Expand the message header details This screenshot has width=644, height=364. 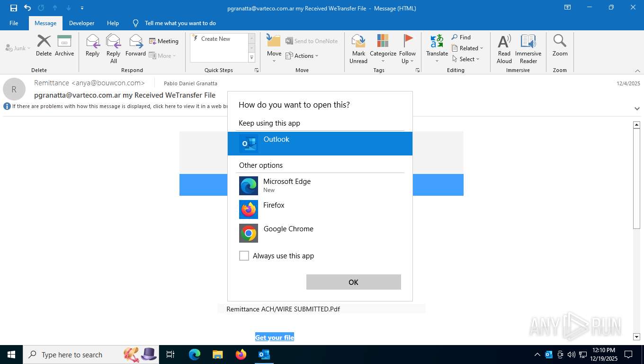click(637, 109)
